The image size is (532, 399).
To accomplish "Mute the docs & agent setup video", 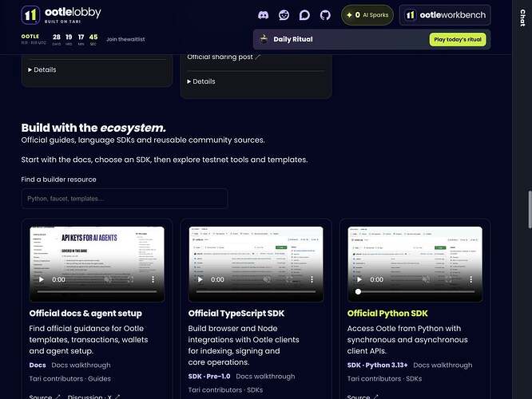I will [x=108, y=279].
